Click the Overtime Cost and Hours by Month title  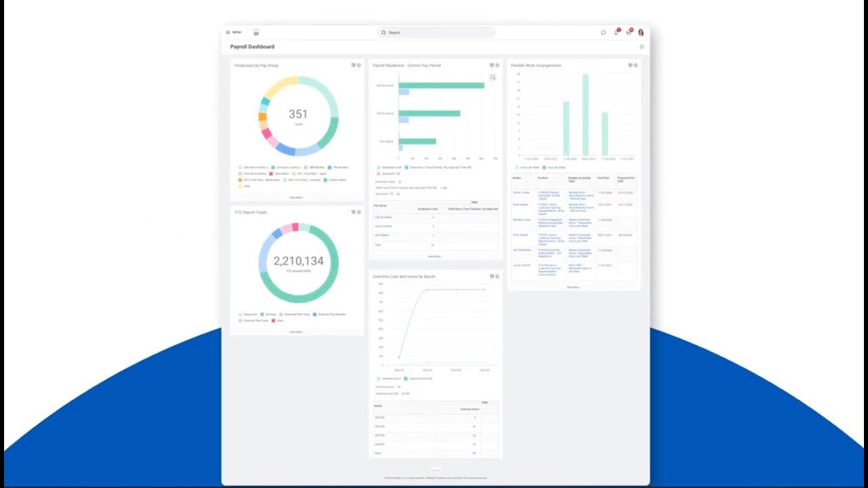point(404,277)
